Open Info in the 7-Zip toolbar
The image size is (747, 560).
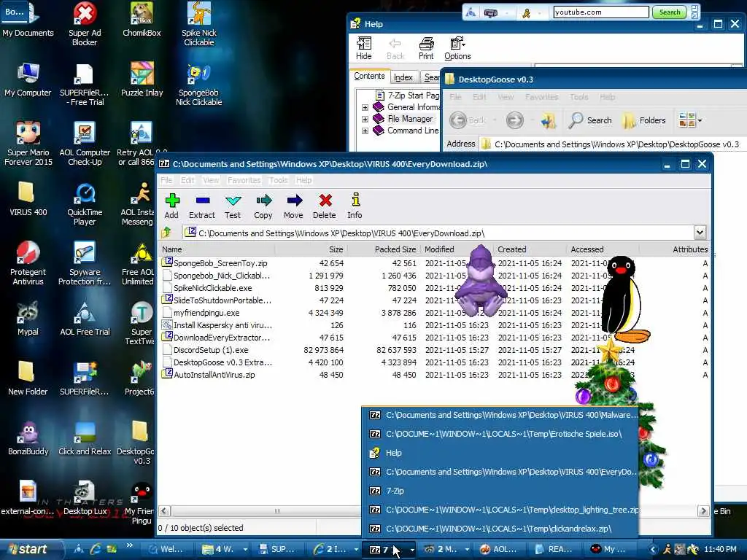(355, 206)
